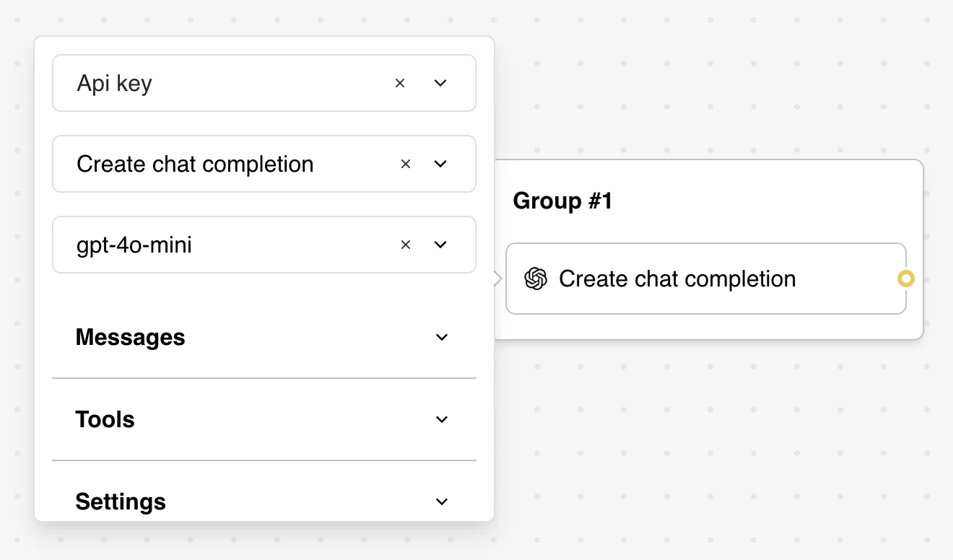The height and width of the screenshot is (560, 953).
Task: Click the input connector arrow on the node
Action: 499,279
